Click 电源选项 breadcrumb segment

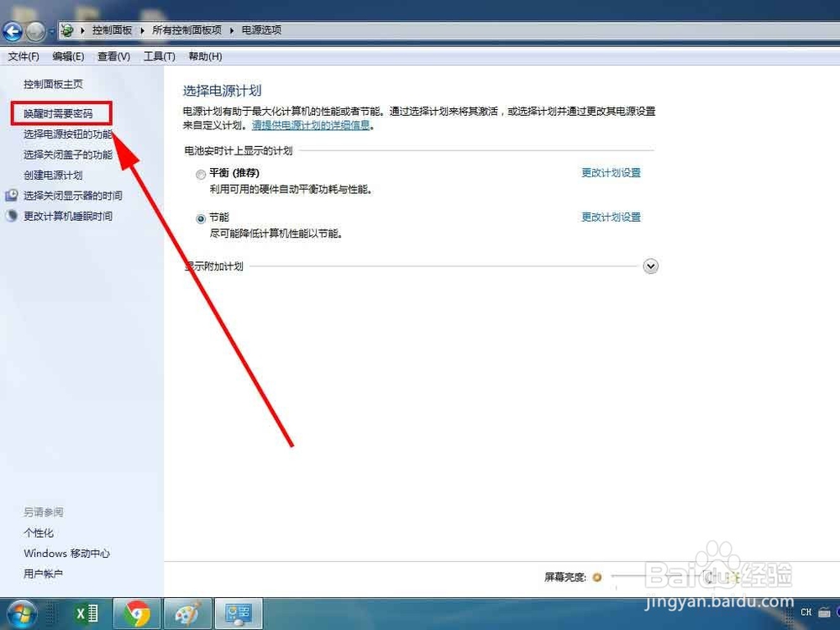coord(261,30)
